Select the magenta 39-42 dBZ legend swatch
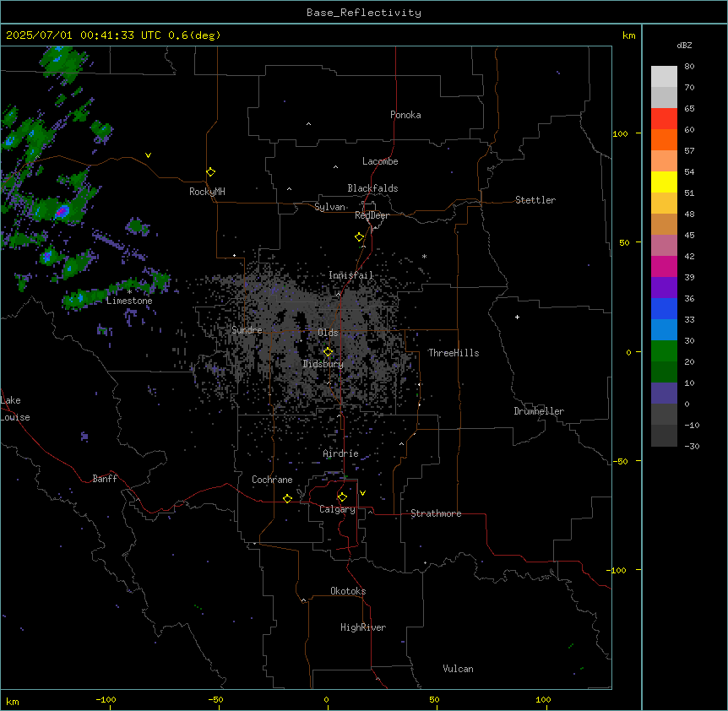This screenshot has height=711, width=728. [x=664, y=266]
